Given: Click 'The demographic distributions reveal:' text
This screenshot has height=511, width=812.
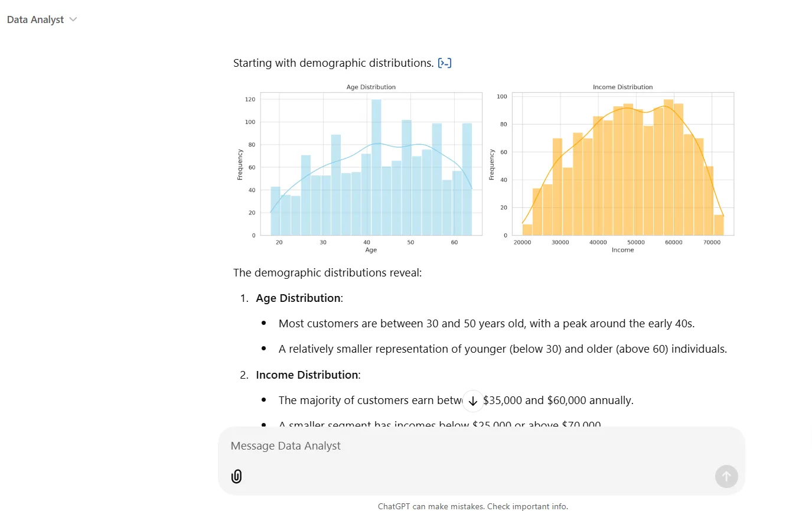Looking at the screenshot, I should point(328,273).
